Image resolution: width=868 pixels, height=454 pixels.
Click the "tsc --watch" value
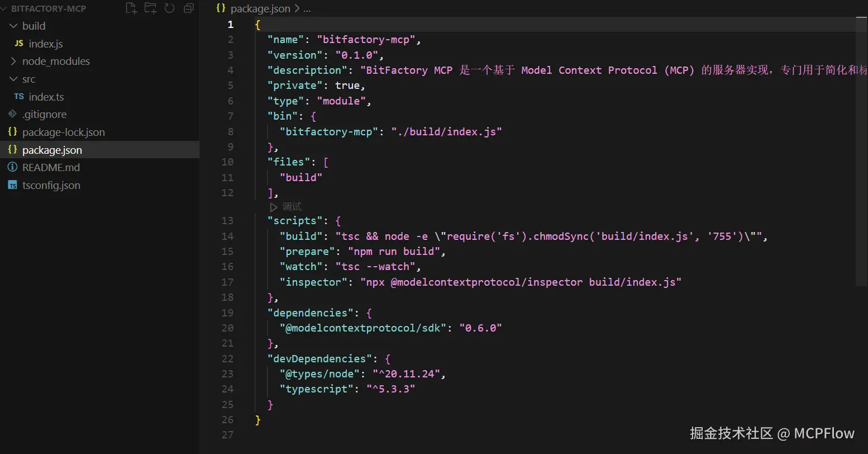(375, 266)
